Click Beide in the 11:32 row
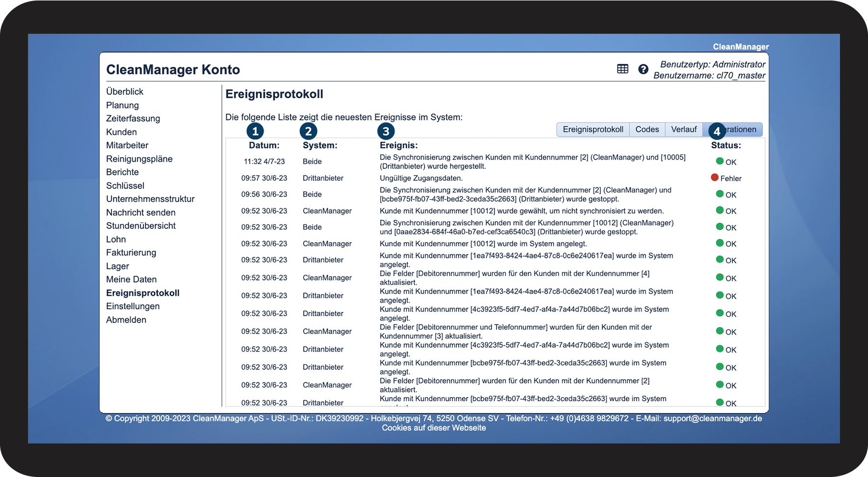 coord(312,162)
